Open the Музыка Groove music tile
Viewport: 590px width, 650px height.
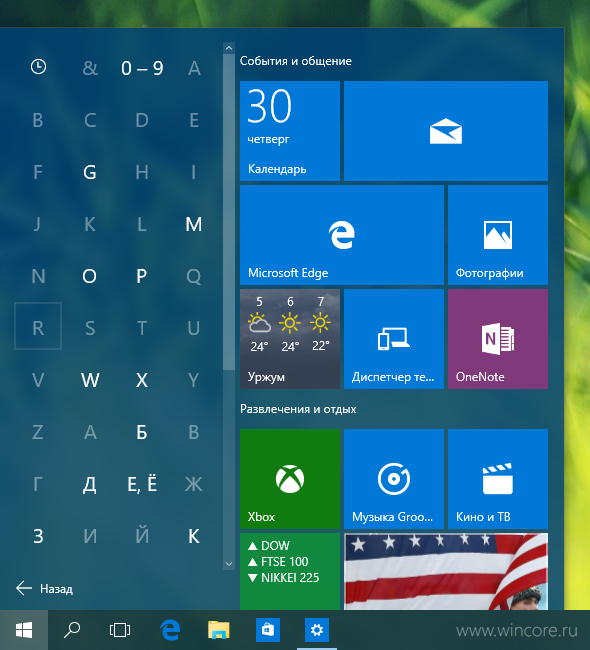393,479
